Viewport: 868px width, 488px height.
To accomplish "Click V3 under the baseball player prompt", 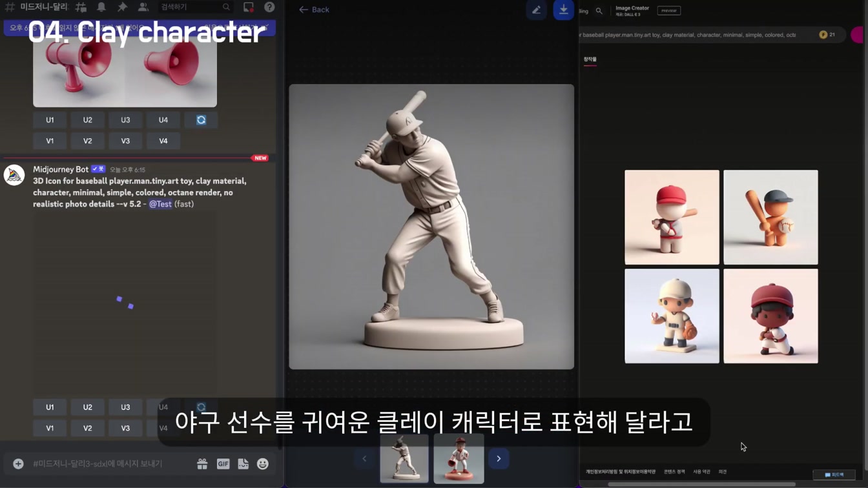I will [125, 428].
